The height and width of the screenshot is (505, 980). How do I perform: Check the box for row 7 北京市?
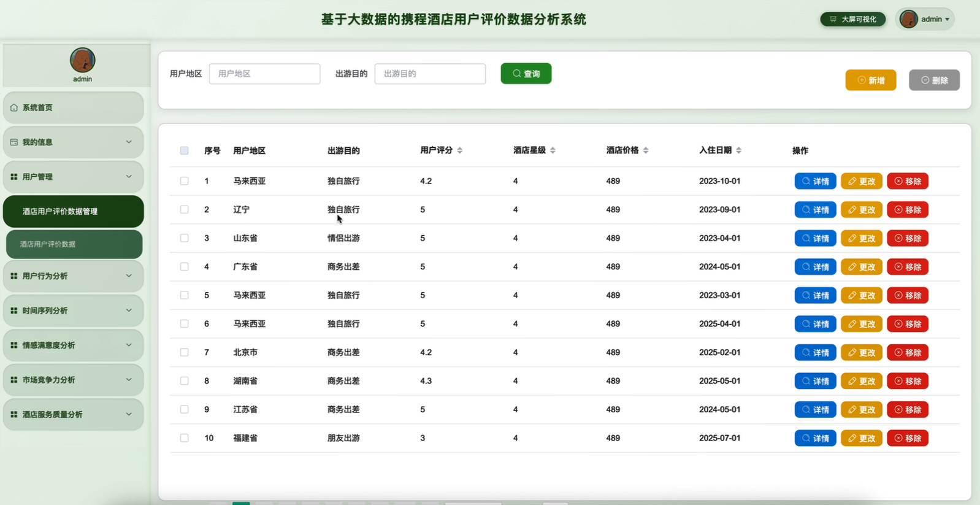pos(184,352)
